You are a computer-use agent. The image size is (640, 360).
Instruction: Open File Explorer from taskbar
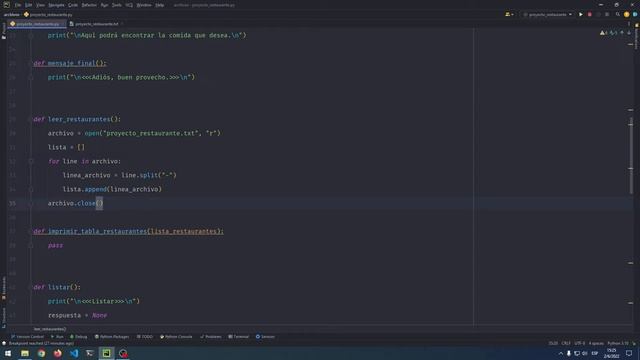[x=25, y=353]
